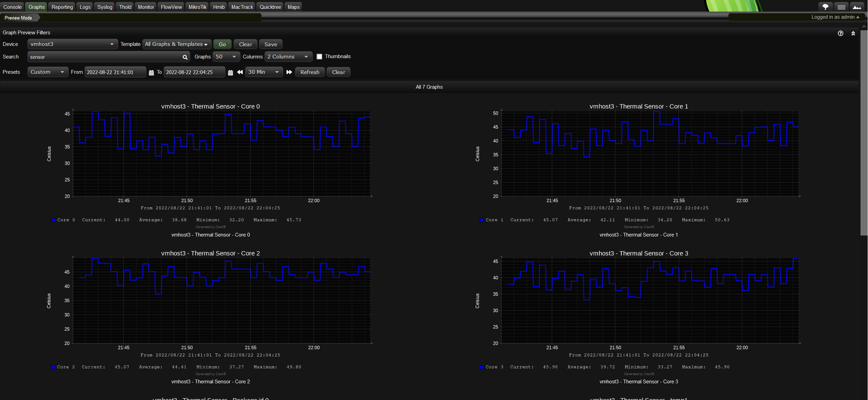This screenshot has width=868, height=400.
Task: Switch to the Maps tab
Action: (x=293, y=7)
